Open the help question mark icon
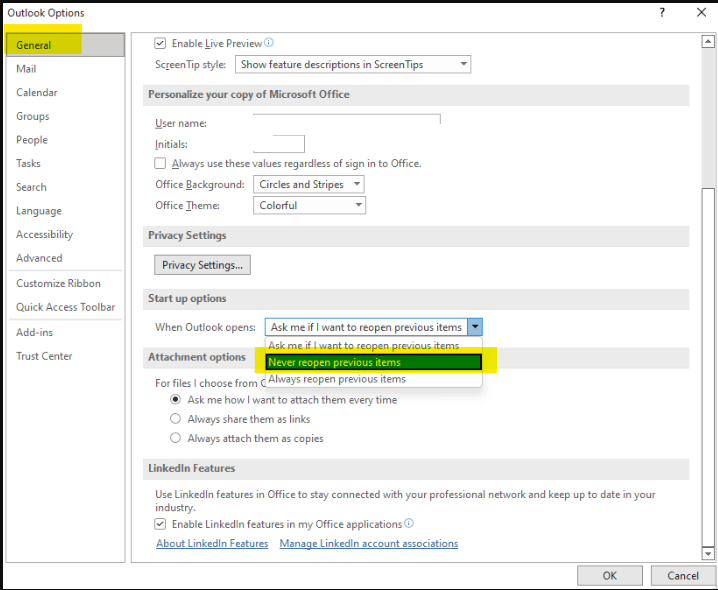 coord(662,13)
